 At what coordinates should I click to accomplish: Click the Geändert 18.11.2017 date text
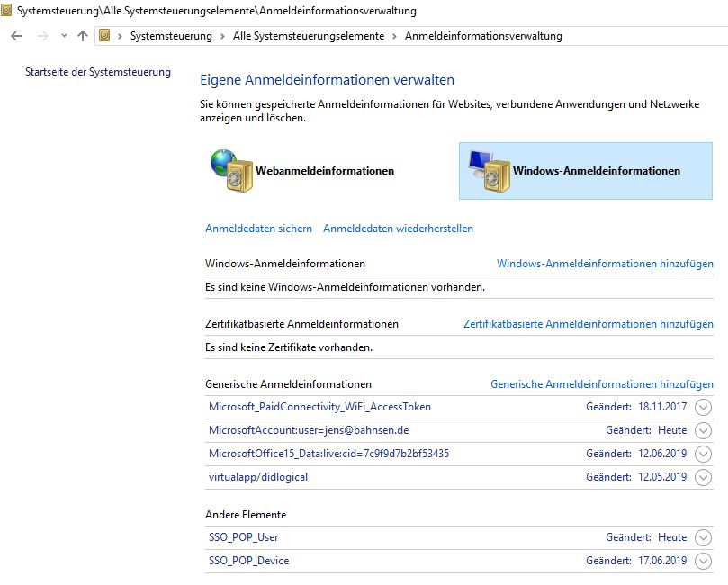pos(636,407)
